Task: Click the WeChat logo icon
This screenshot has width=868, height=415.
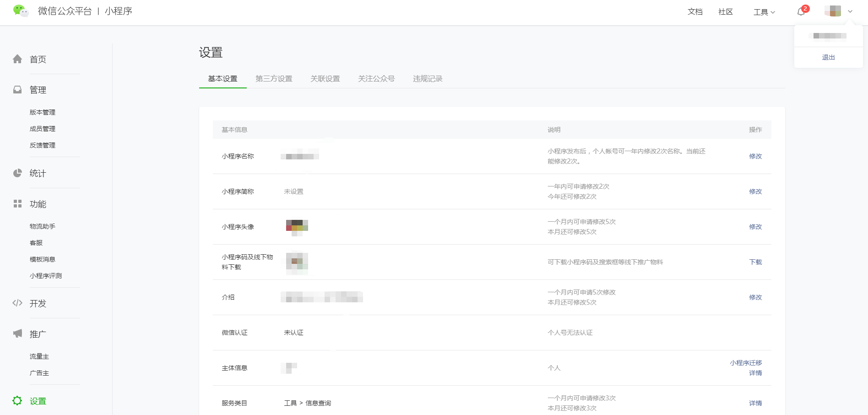Action: pyautogui.click(x=21, y=11)
